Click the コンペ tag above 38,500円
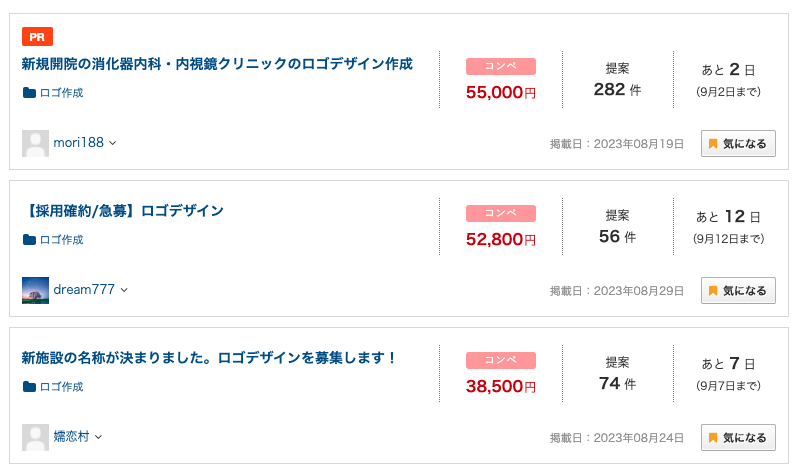Screen dimensions: 801x470 (x=501, y=360)
